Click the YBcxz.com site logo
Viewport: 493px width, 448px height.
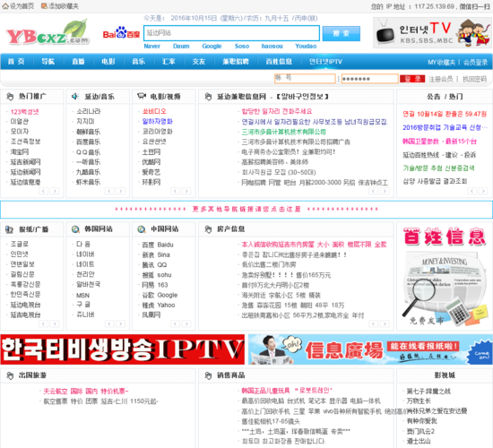pyautogui.click(x=48, y=32)
